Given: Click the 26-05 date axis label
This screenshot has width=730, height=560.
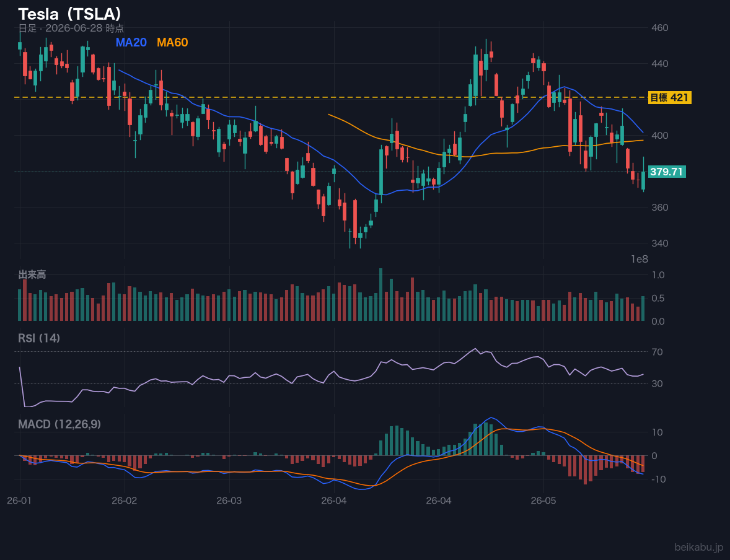Looking at the screenshot, I should [543, 501].
